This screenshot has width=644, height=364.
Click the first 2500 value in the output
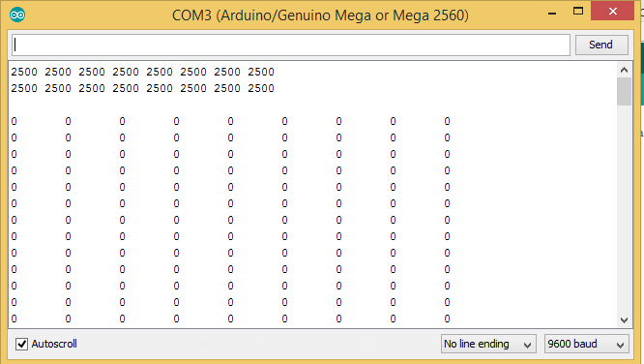coord(24,72)
